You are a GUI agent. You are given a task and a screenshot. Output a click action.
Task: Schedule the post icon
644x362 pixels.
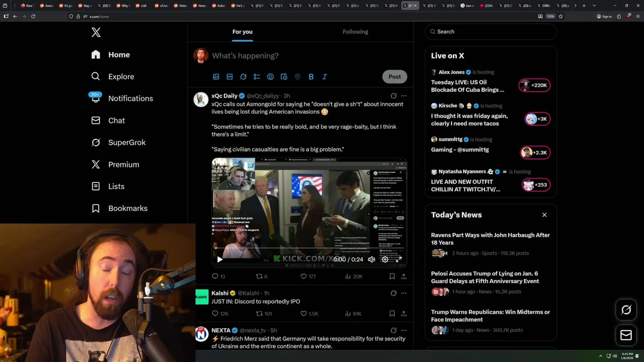[x=284, y=77]
